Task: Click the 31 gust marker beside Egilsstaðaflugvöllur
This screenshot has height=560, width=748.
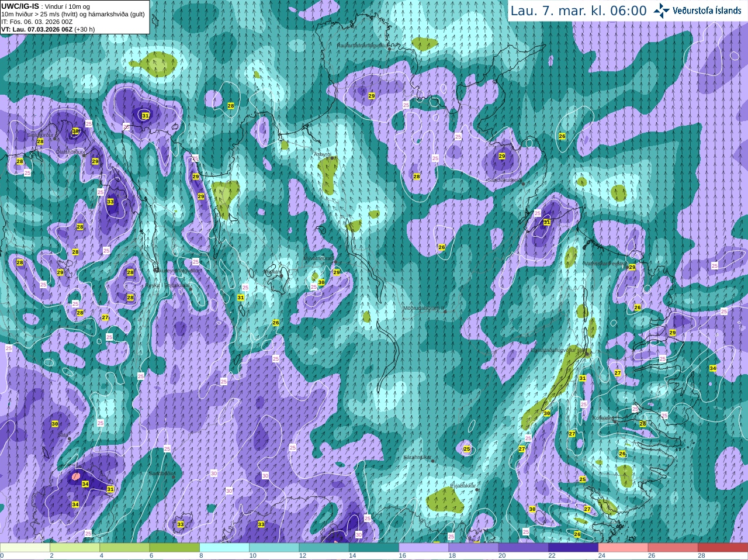Action: pyautogui.click(x=583, y=378)
